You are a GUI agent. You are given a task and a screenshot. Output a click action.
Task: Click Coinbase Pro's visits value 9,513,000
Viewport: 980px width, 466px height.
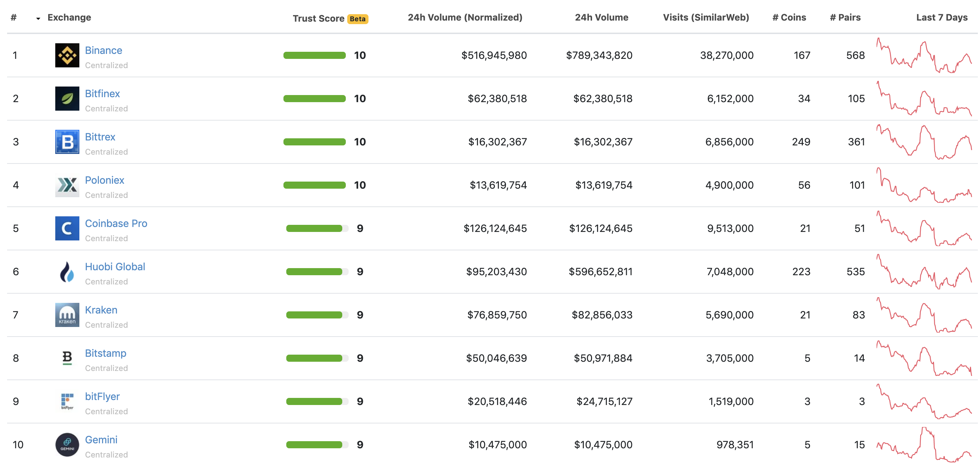pos(730,228)
